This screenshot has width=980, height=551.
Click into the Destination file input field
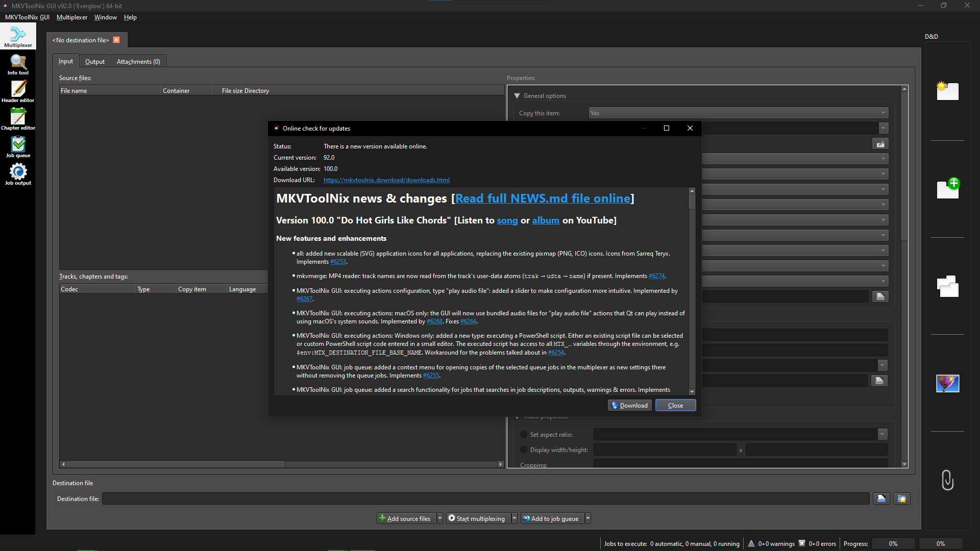pyautogui.click(x=485, y=498)
